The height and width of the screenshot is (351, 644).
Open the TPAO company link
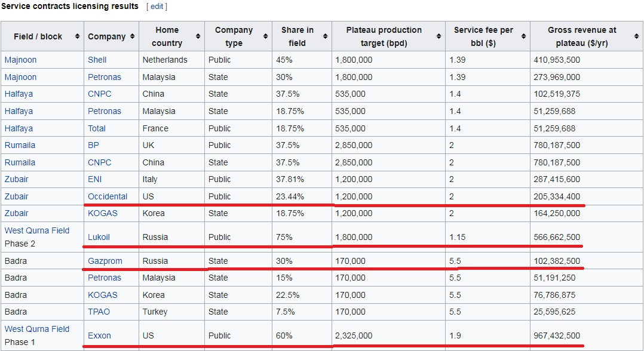tap(99, 312)
